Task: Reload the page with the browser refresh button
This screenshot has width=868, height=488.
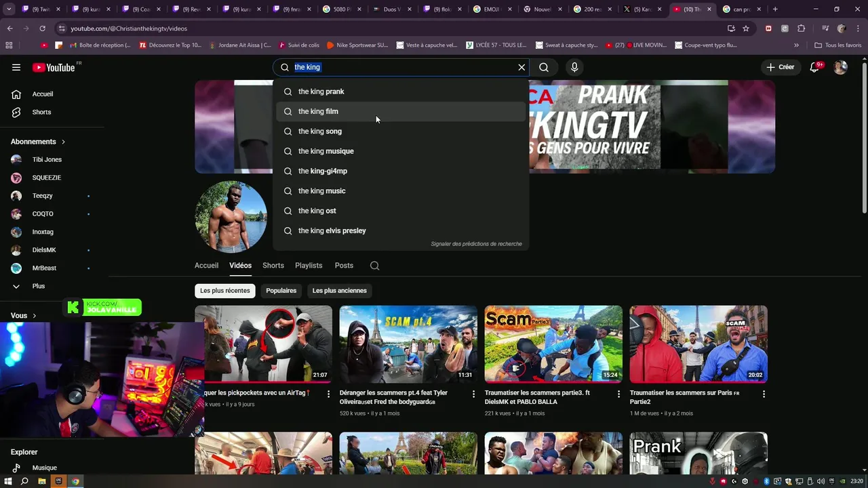Action: pyautogui.click(x=42, y=28)
